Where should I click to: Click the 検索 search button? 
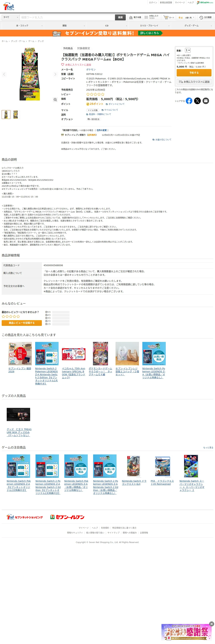pyautogui.click(x=120, y=17)
